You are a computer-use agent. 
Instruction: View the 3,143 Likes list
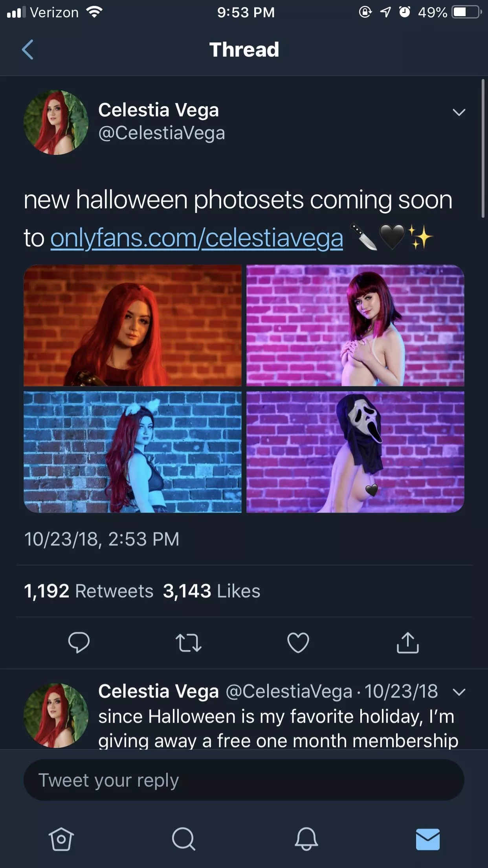pos(211,591)
